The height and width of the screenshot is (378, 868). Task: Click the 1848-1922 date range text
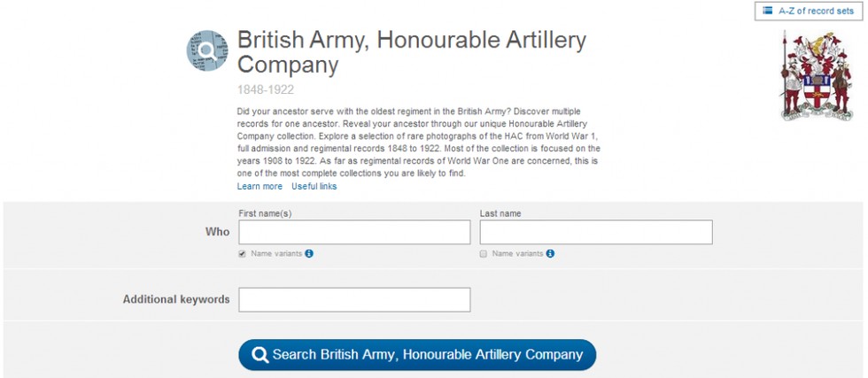point(265,89)
